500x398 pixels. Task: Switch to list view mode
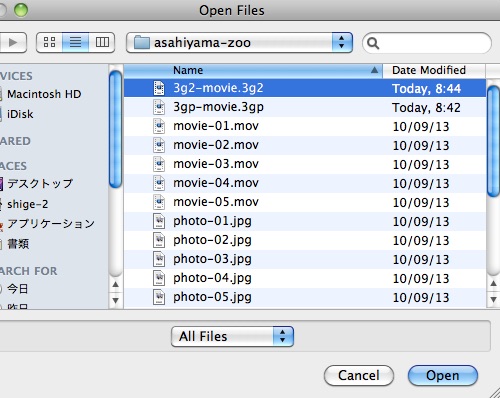(76, 42)
